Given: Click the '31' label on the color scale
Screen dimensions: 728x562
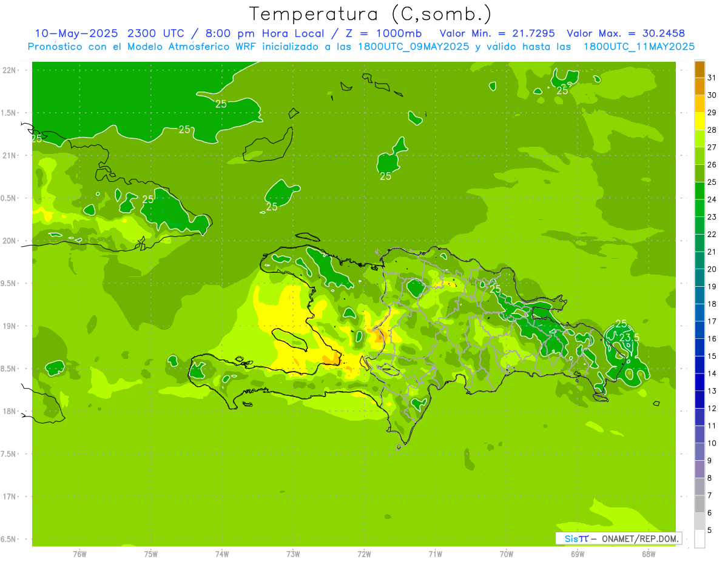Looking at the screenshot, I should (x=712, y=77).
